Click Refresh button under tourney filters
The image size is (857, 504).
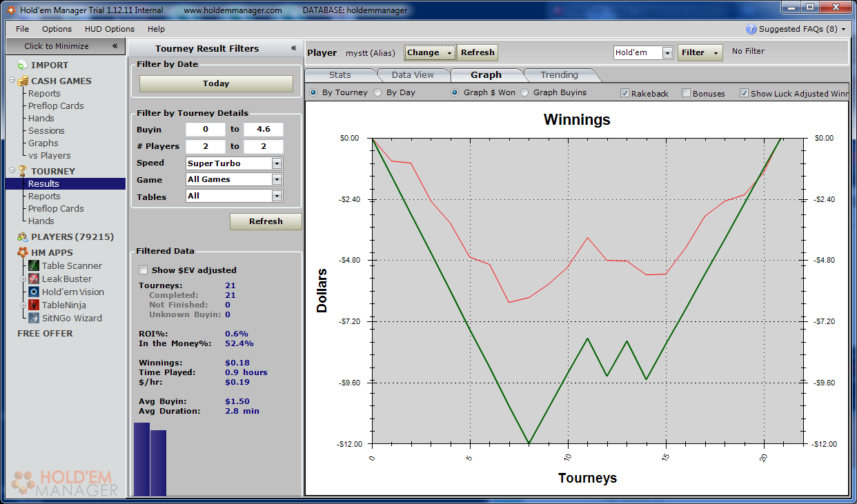[266, 221]
